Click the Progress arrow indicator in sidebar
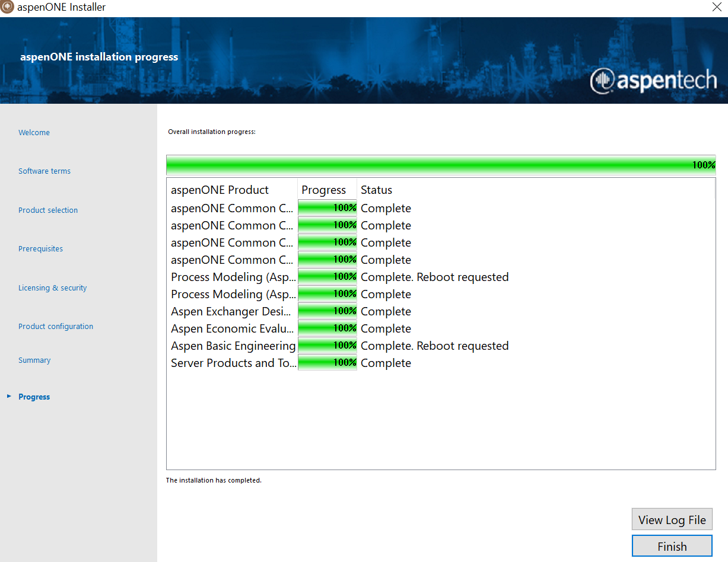This screenshot has height=562, width=728. click(x=9, y=396)
